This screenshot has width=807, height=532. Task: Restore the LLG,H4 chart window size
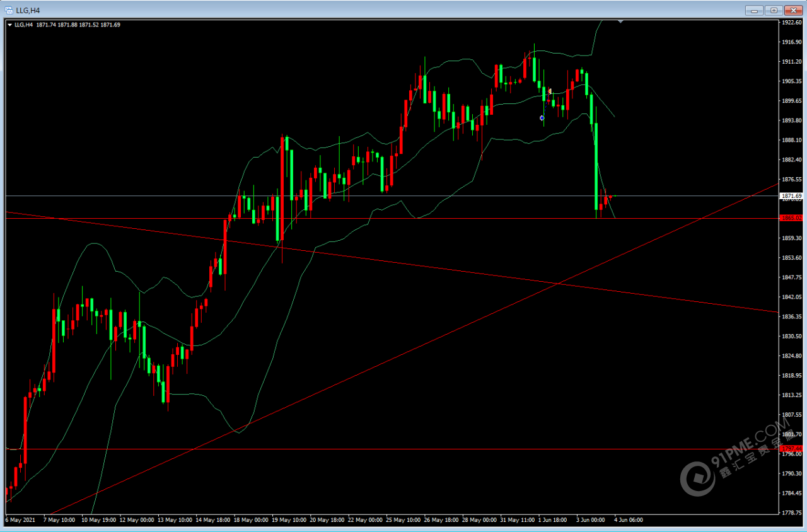pyautogui.click(x=774, y=10)
